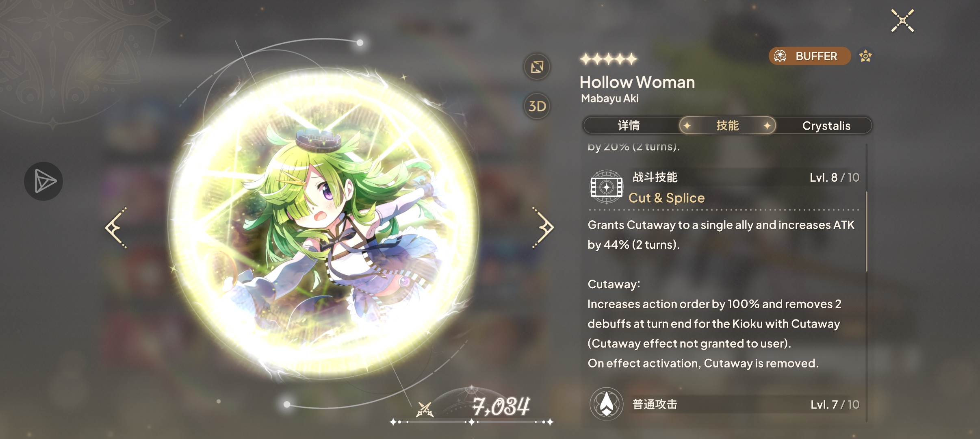This screenshot has height=439, width=980.
Task: Tap the flower element icon
Action: [x=865, y=56]
